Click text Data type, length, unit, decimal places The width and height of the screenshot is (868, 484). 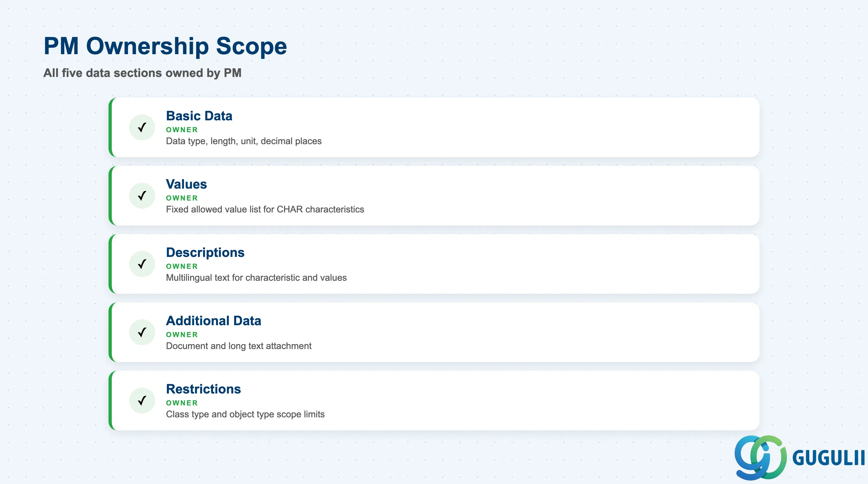pos(244,141)
